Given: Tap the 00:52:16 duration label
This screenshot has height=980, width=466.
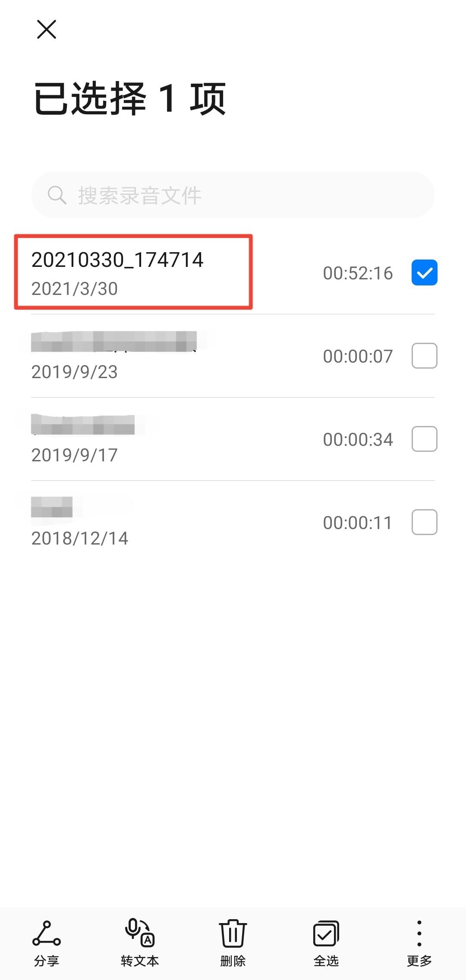Looking at the screenshot, I should coord(358,273).
